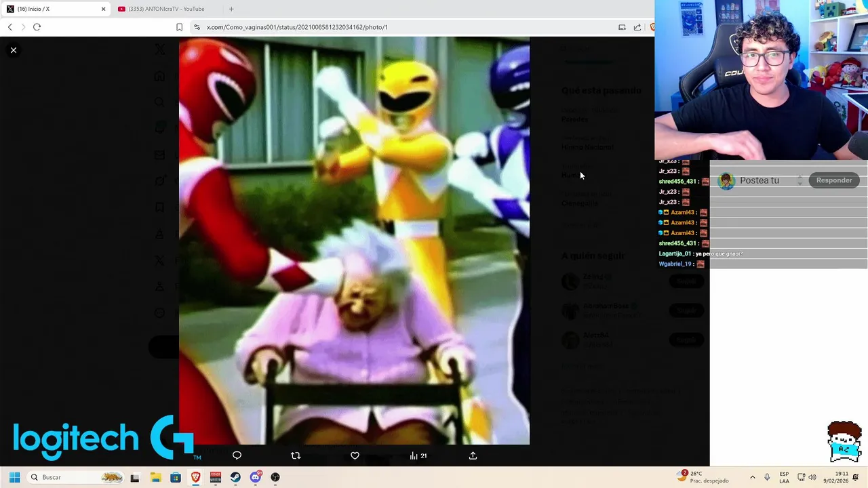Viewport: 868px width, 488px height.
Task: Open the Brave Shields lion icon
Action: pyautogui.click(x=652, y=27)
